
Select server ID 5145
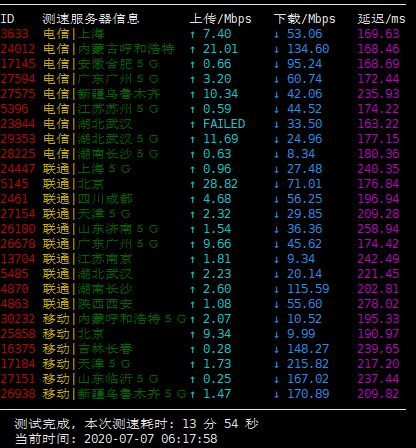14,184
